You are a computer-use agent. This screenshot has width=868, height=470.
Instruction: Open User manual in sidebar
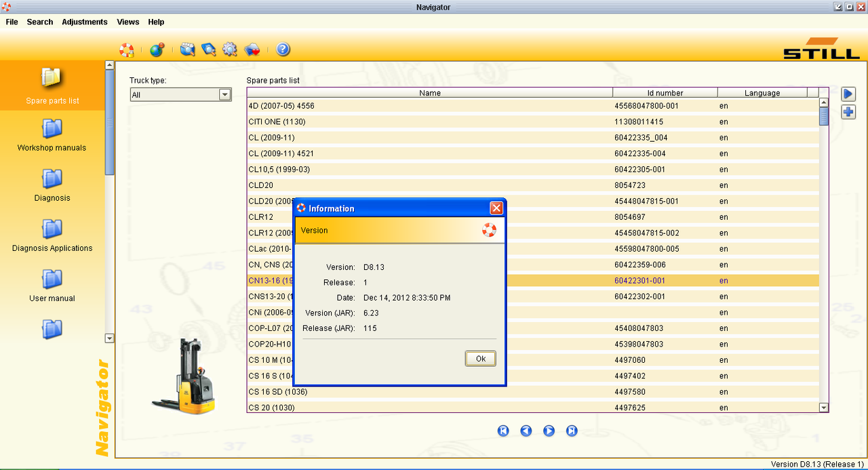point(52,285)
